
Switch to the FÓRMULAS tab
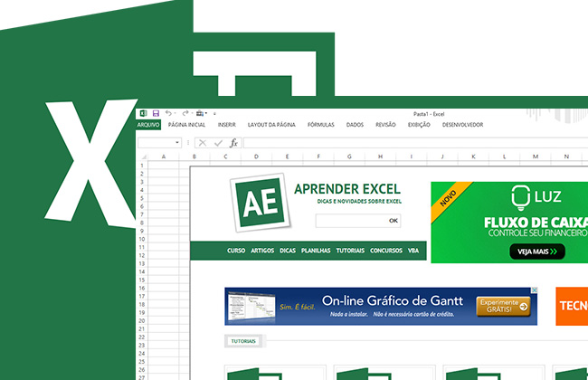[321, 125]
